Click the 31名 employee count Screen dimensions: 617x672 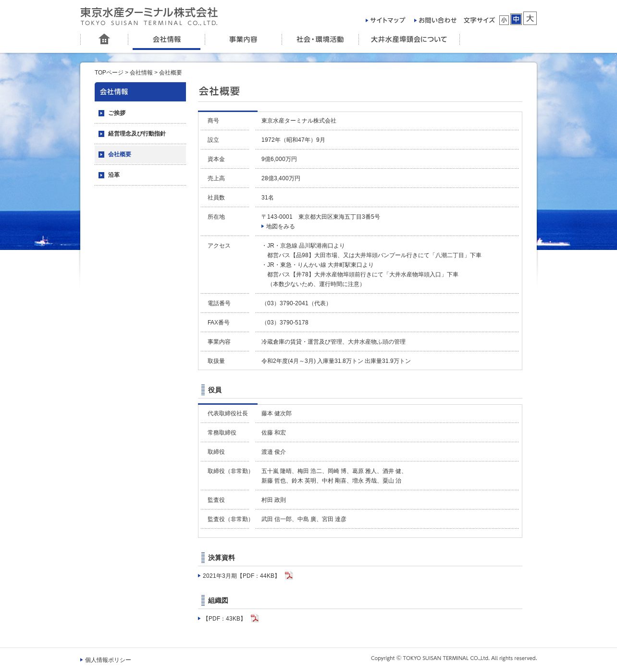[x=268, y=198]
